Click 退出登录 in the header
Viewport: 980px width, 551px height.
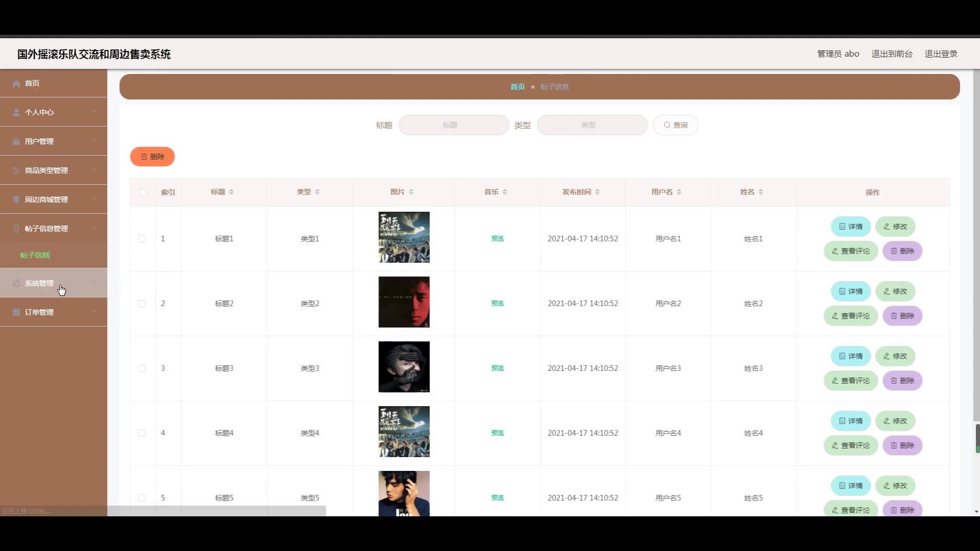(x=941, y=54)
